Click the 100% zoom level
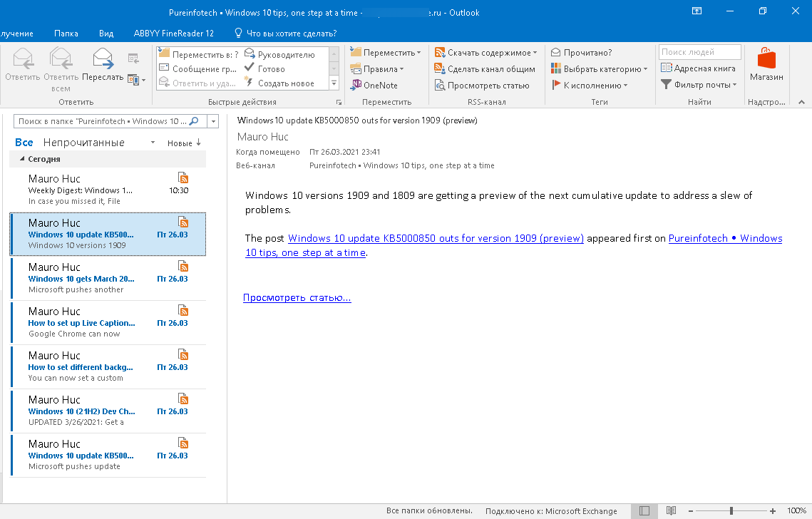 tap(796, 510)
